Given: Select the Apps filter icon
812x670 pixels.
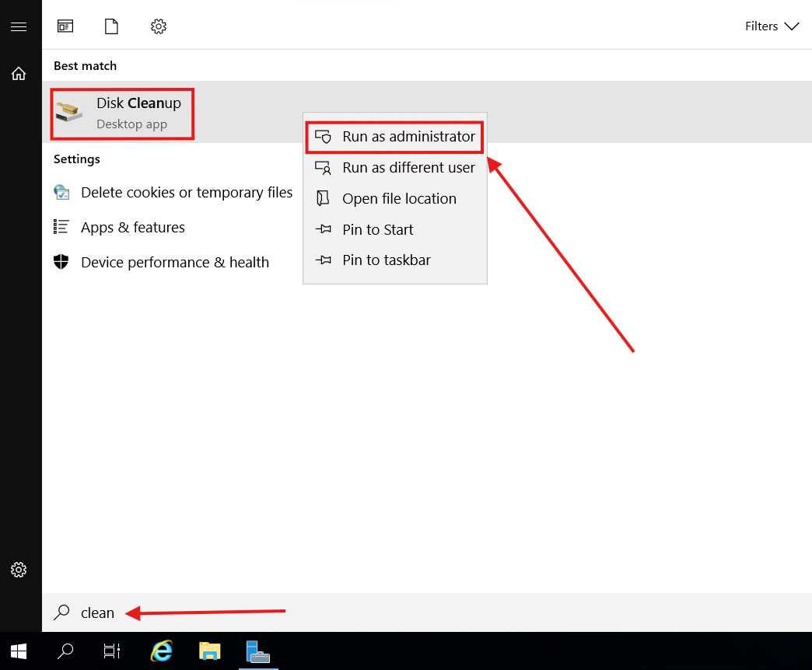Looking at the screenshot, I should pyautogui.click(x=65, y=26).
